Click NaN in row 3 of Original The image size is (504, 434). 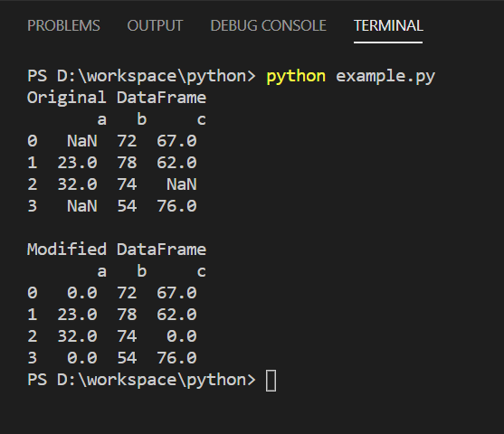click(82, 206)
